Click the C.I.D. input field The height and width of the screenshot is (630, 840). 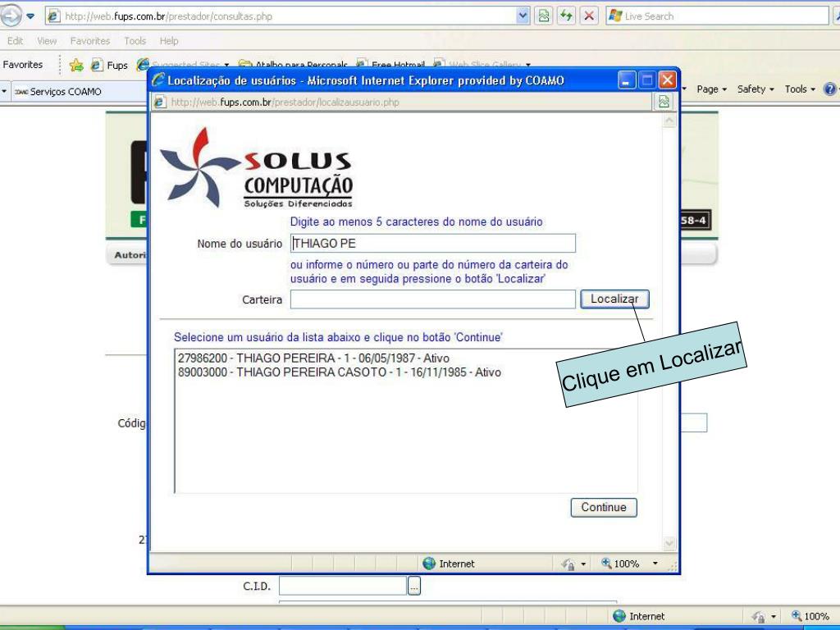pos(343,586)
